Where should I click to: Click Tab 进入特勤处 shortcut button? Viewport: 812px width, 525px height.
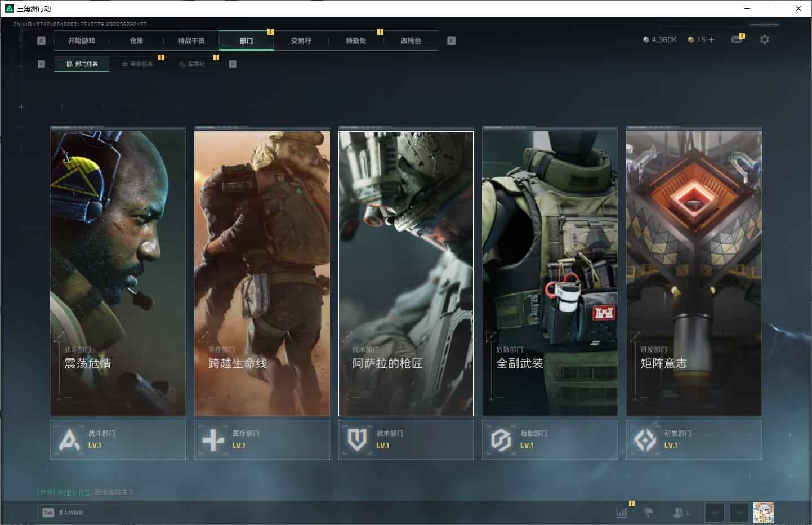coord(63,513)
